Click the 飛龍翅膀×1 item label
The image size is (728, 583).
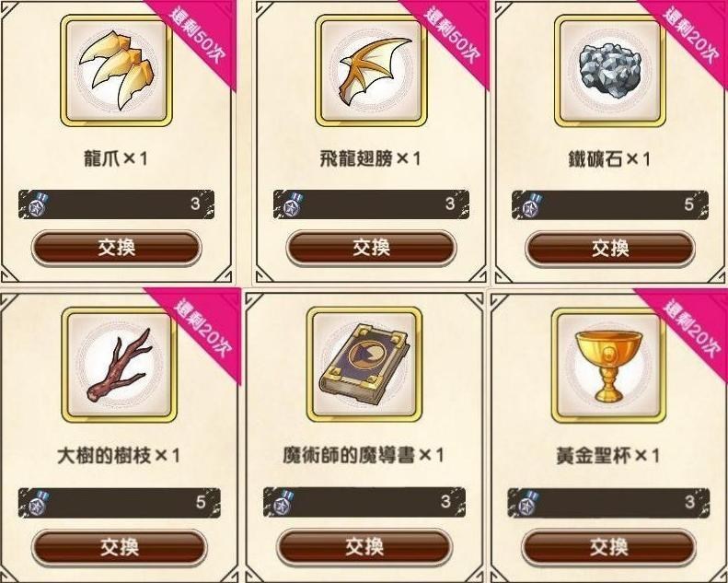point(370,158)
